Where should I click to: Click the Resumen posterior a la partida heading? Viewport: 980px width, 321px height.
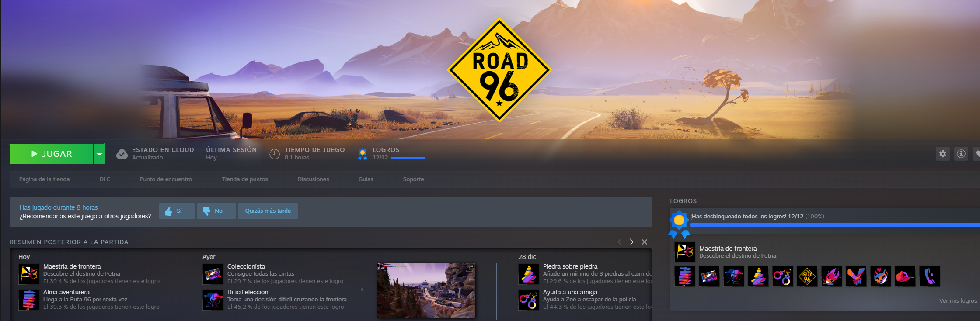click(69, 242)
